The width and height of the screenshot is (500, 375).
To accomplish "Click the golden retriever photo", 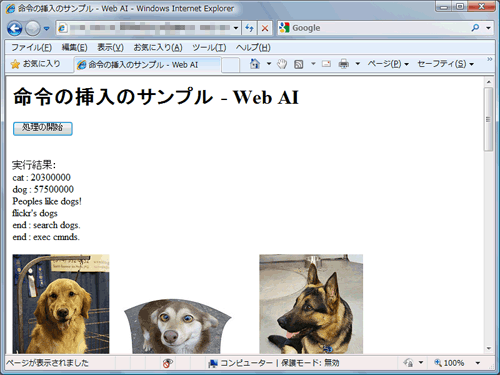I will (x=61, y=304).
